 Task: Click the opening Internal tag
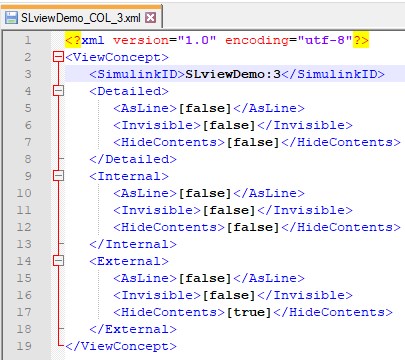[x=129, y=176]
